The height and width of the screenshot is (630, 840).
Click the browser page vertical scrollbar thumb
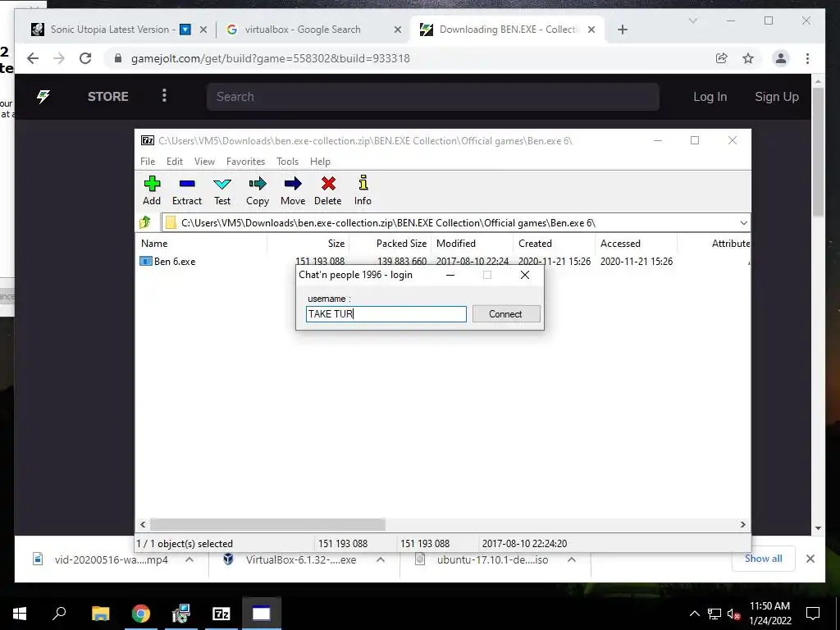(x=818, y=152)
